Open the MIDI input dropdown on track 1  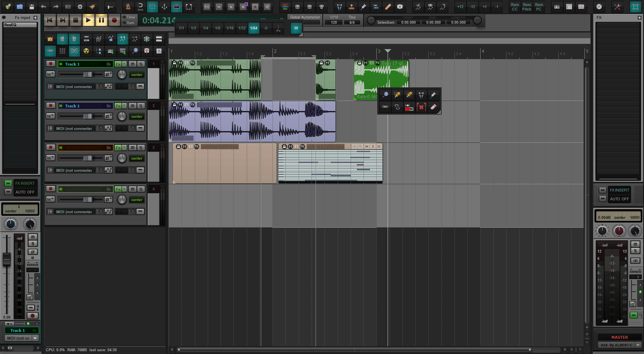click(x=74, y=86)
